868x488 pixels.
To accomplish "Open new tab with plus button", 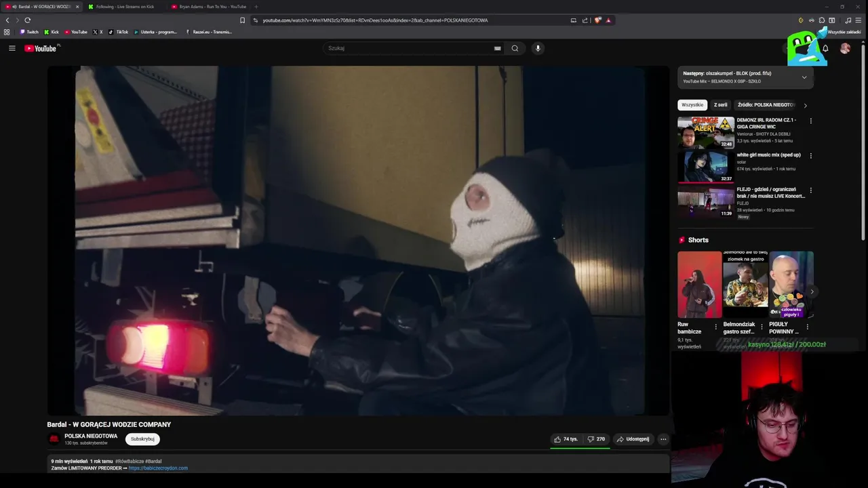I will pyautogui.click(x=256, y=7).
